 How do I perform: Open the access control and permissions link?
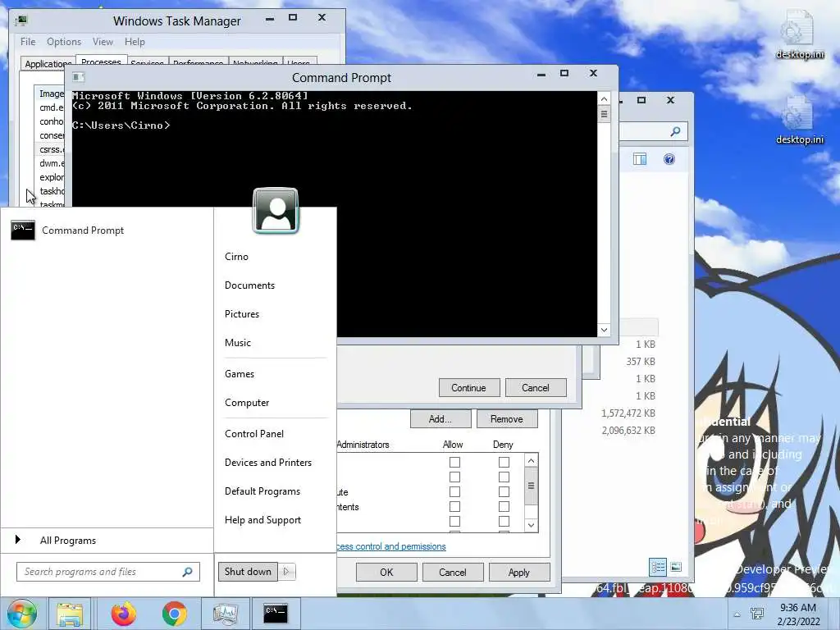click(x=391, y=546)
